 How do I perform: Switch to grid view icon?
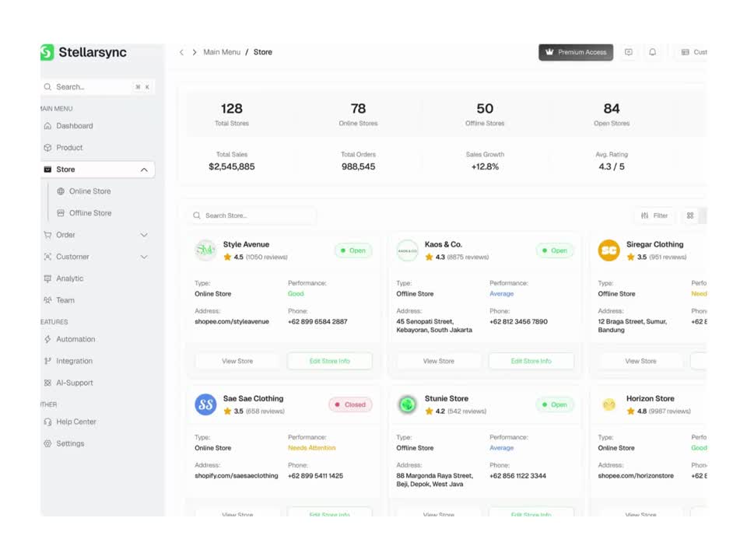click(x=690, y=215)
